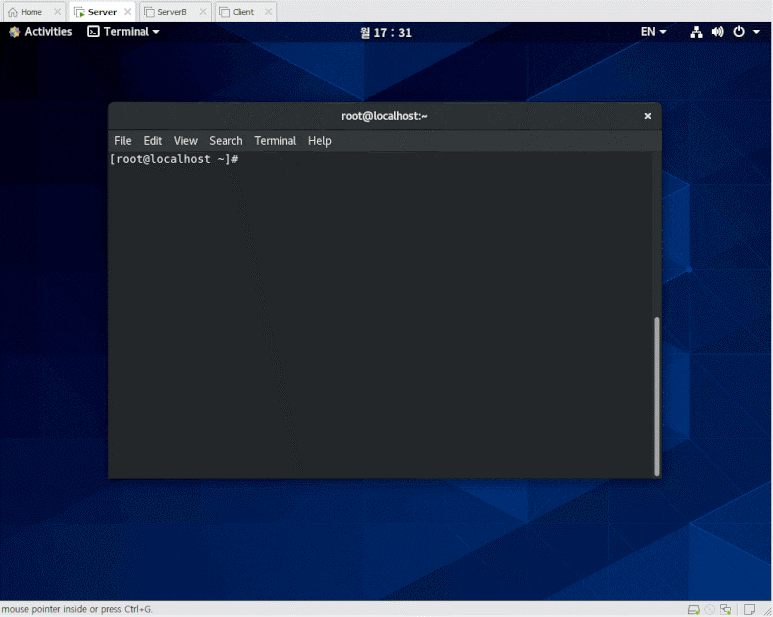Open the Terminal application menu in top bar
This screenshot has height=617, width=773.
[x=123, y=32]
